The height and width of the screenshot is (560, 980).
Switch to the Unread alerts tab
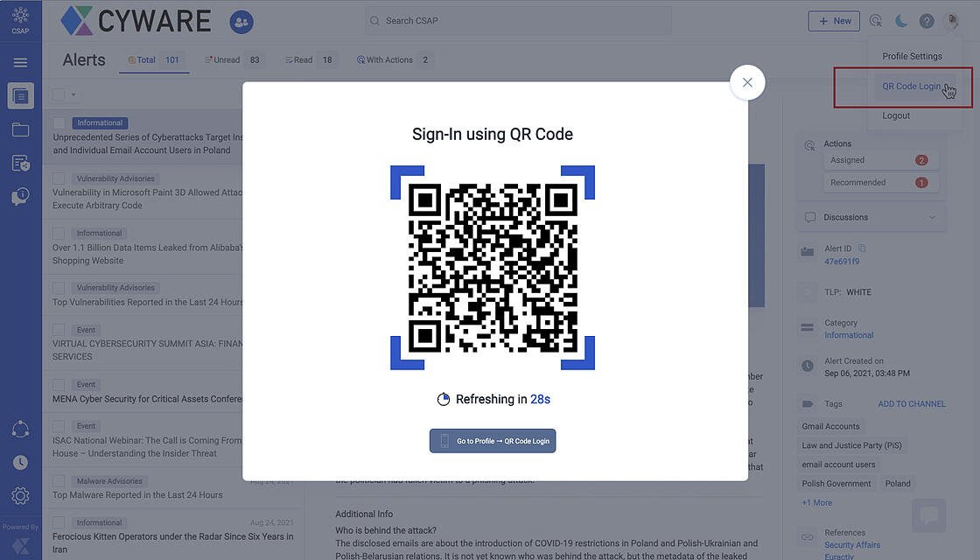[x=233, y=60]
